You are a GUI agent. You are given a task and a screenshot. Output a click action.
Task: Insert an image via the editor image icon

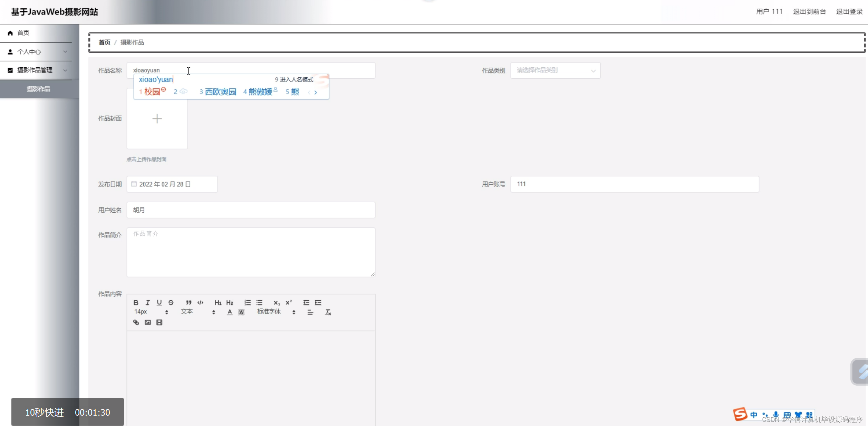pos(147,322)
